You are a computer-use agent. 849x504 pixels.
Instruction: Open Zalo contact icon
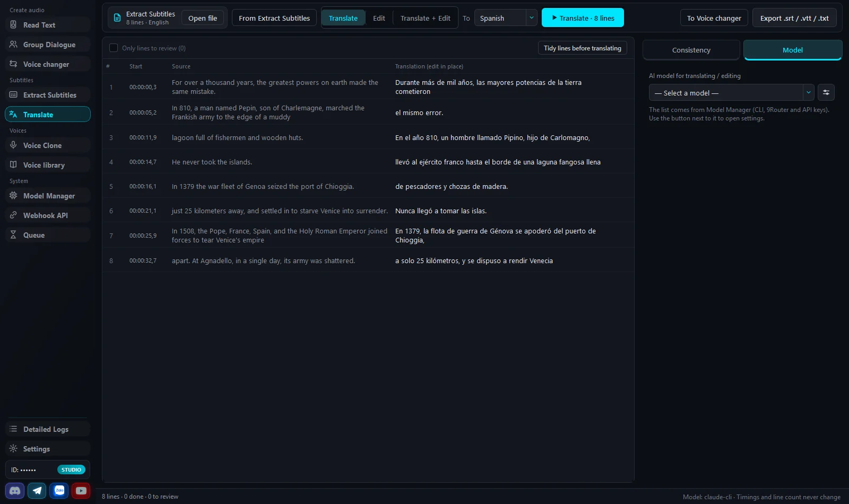point(59,491)
